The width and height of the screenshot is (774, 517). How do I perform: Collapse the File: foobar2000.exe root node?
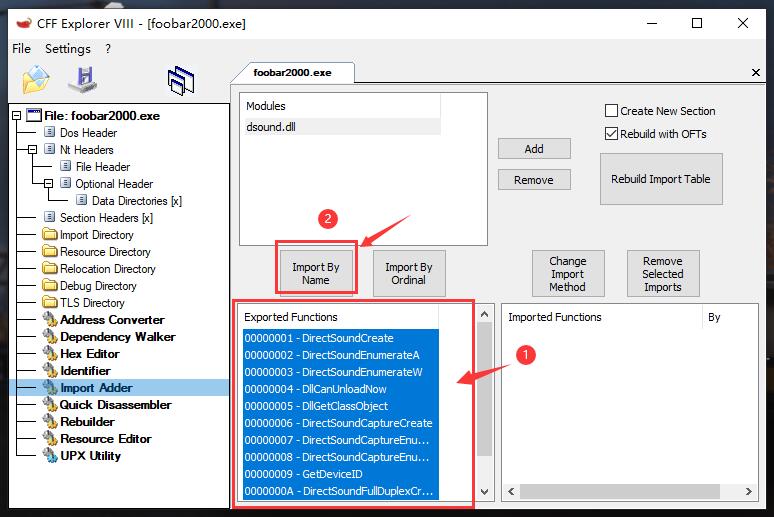click(17, 116)
